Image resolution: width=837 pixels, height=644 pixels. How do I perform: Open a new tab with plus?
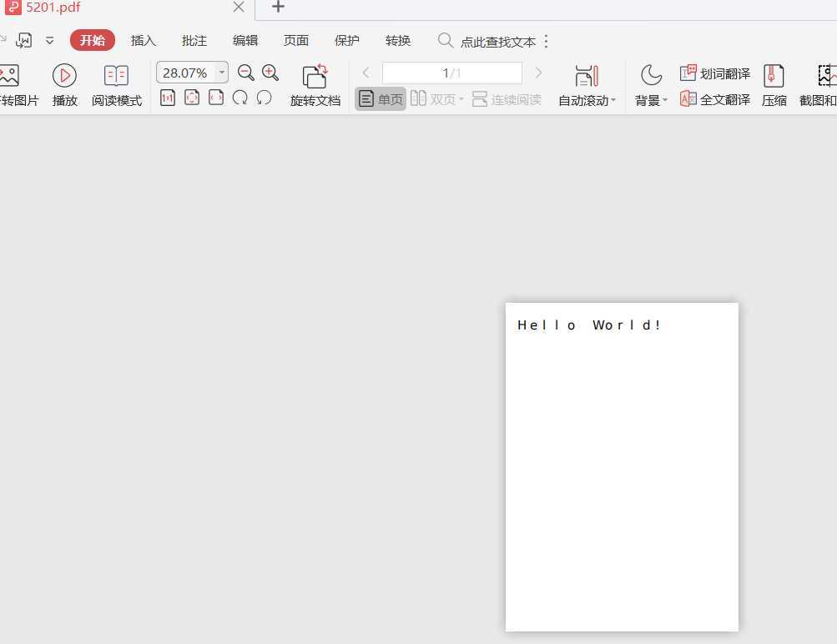(x=278, y=7)
